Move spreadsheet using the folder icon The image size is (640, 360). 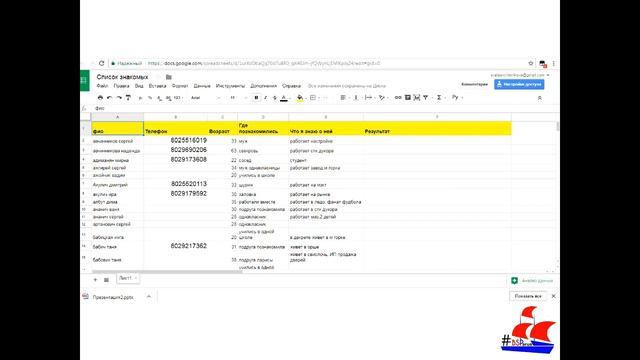(x=169, y=77)
